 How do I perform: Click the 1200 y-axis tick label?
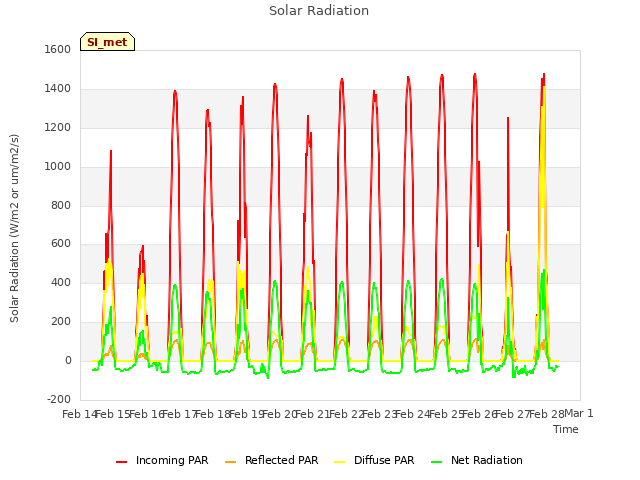(x=58, y=128)
